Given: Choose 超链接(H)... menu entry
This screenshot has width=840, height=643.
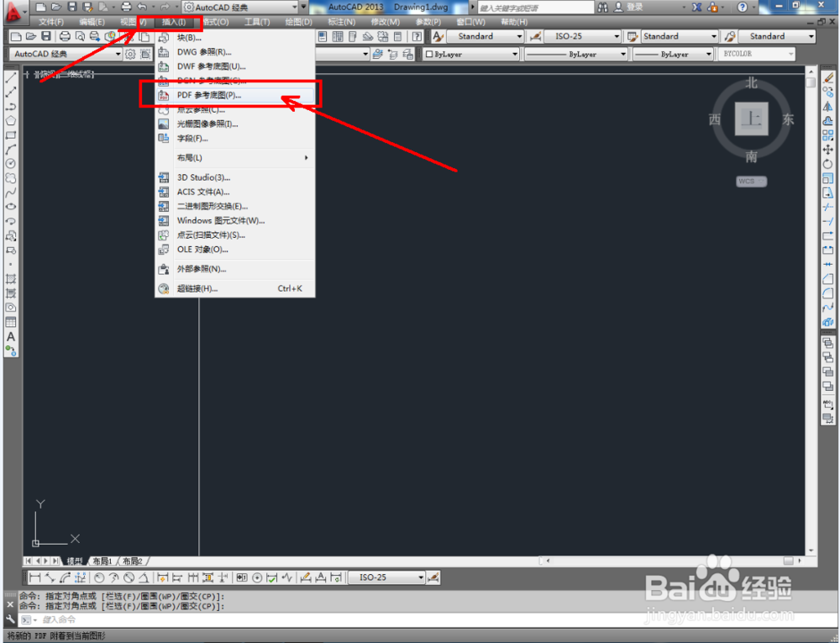Looking at the screenshot, I should pyautogui.click(x=234, y=289).
